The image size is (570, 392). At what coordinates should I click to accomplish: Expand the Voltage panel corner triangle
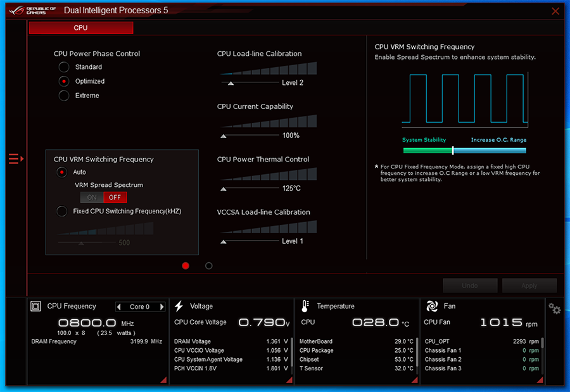click(x=289, y=380)
